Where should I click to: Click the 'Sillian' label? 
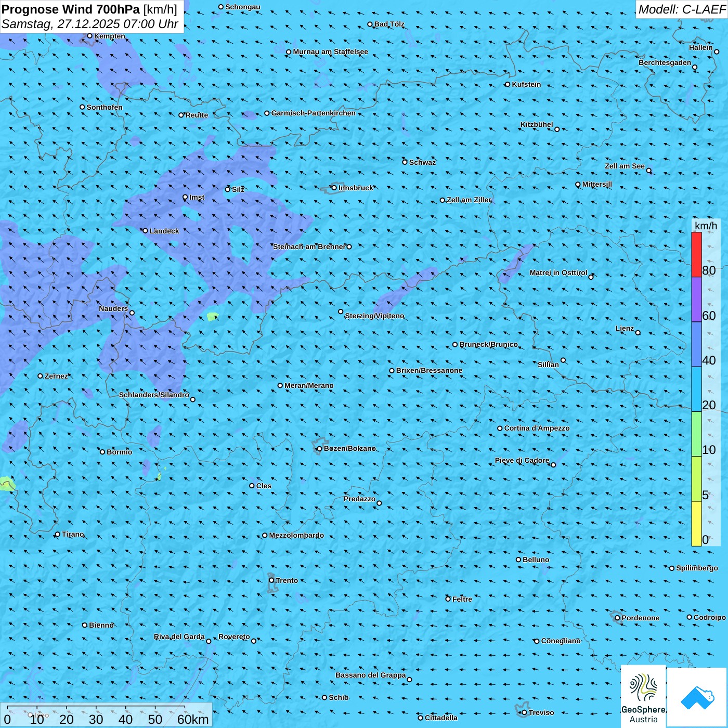tap(548, 365)
